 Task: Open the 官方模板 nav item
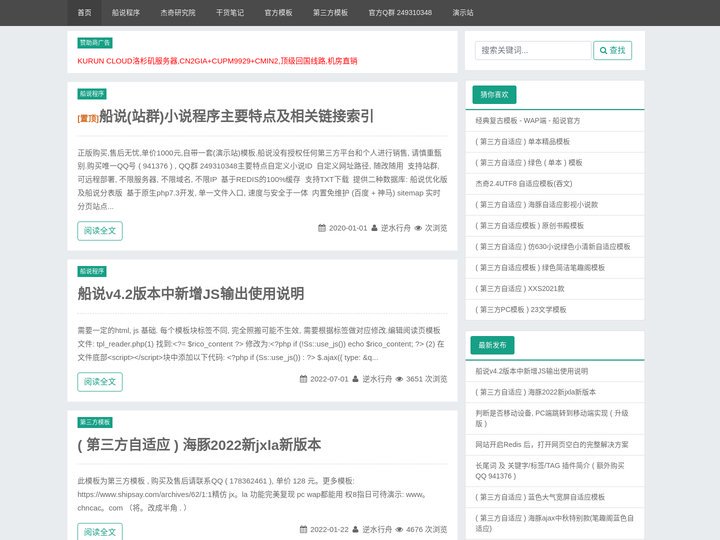click(x=278, y=13)
